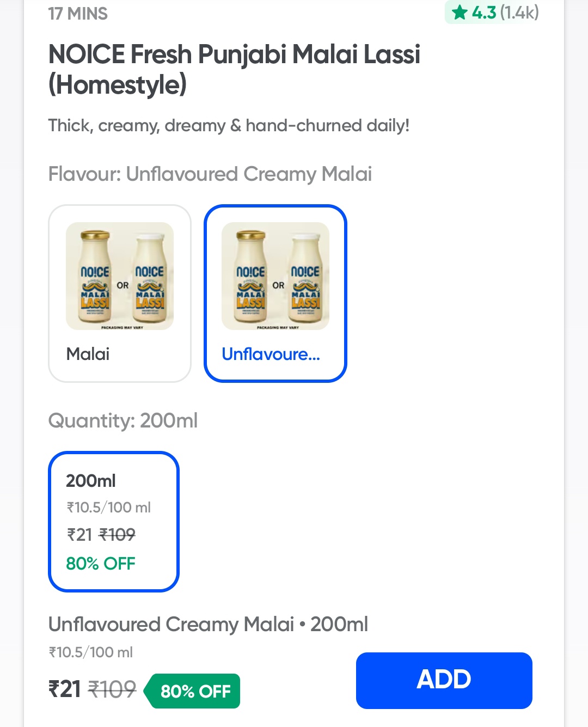Tap the Flavour: Unflavoured Creamy Malai heading
Viewport: 588px width, 727px height.
tap(210, 174)
